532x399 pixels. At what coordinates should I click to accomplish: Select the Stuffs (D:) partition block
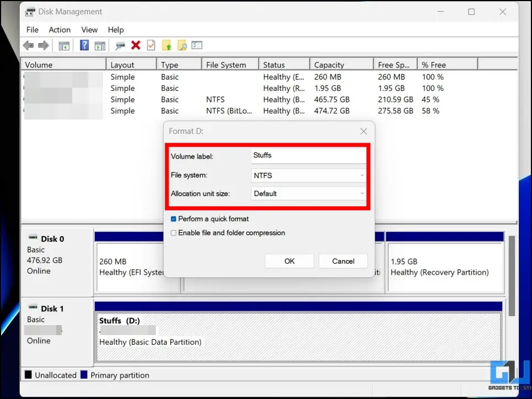[298, 337]
